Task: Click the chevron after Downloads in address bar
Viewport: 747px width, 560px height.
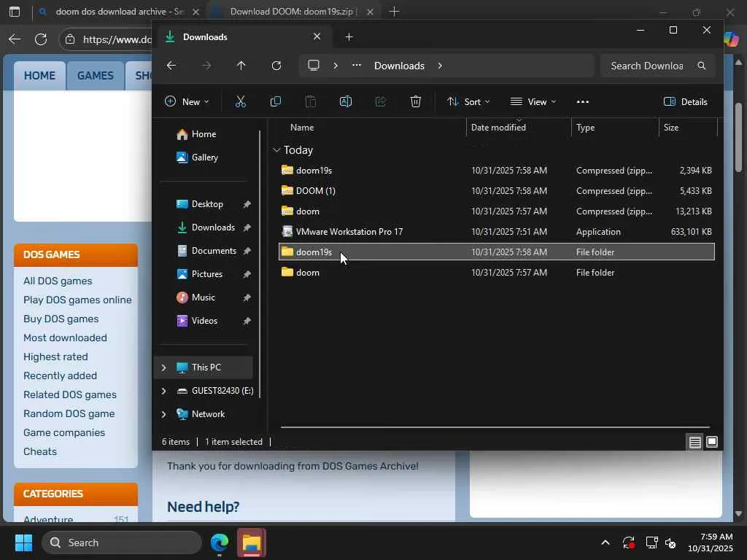Action: (x=440, y=65)
